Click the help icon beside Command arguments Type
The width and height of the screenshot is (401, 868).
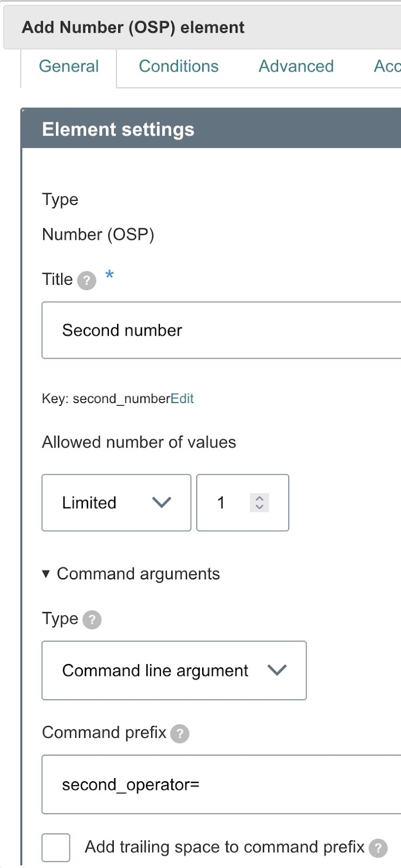point(92,620)
